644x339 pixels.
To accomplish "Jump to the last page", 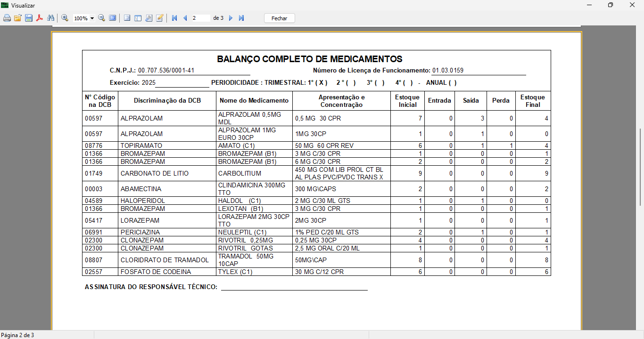I will coord(241,18).
